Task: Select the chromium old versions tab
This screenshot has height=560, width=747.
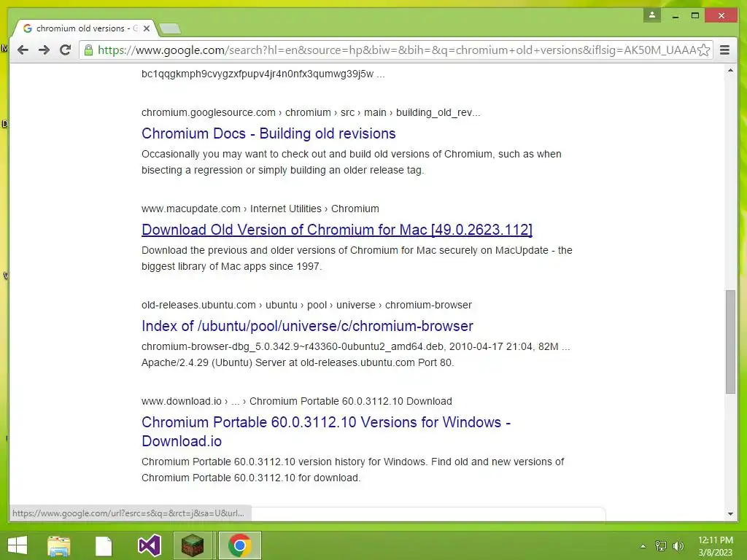Action: [x=86, y=28]
